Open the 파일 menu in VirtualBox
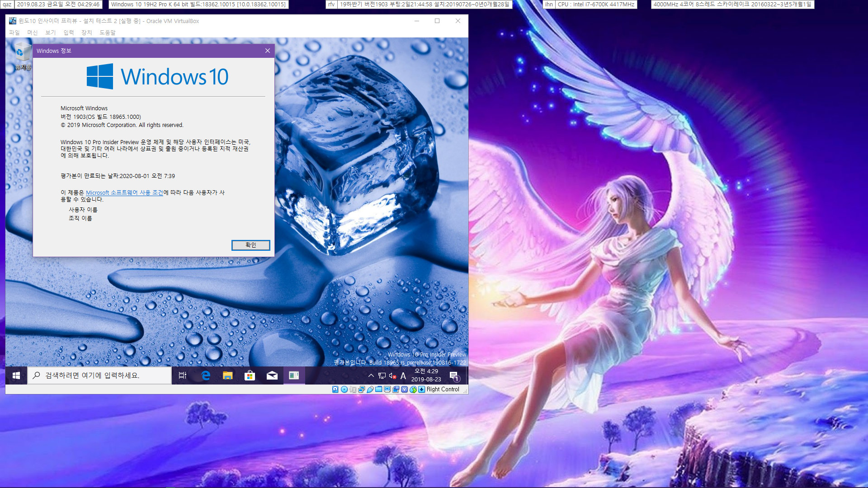The height and width of the screenshot is (488, 868). [x=14, y=33]
